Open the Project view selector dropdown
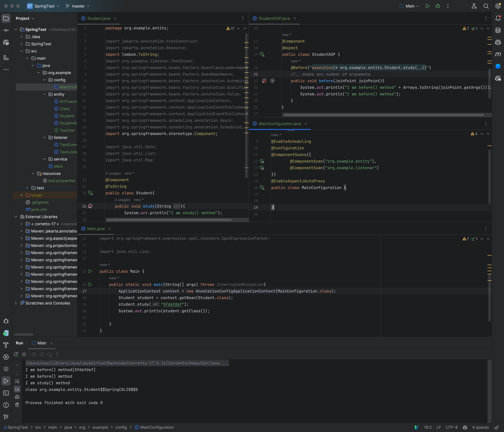 pyautogui.click(x=25, y=18)
